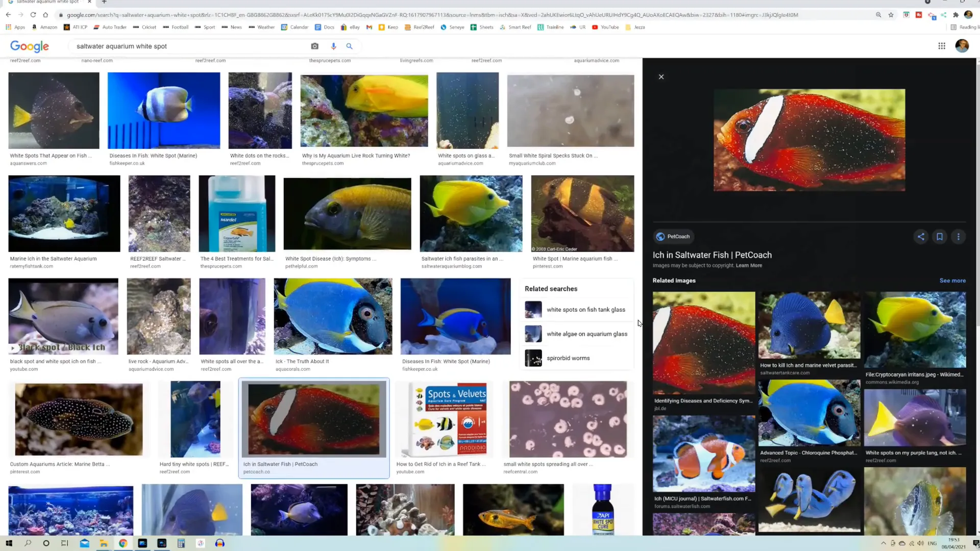This screenshot has height=551, width=980.
Task: Open a new browser tab
Action: pyautogui.click(x=104, y=2)
